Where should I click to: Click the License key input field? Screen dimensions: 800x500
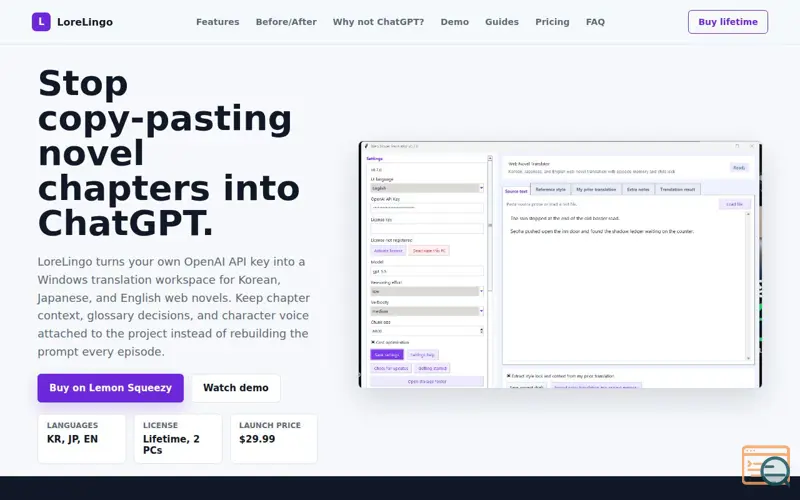pos(427,229)
